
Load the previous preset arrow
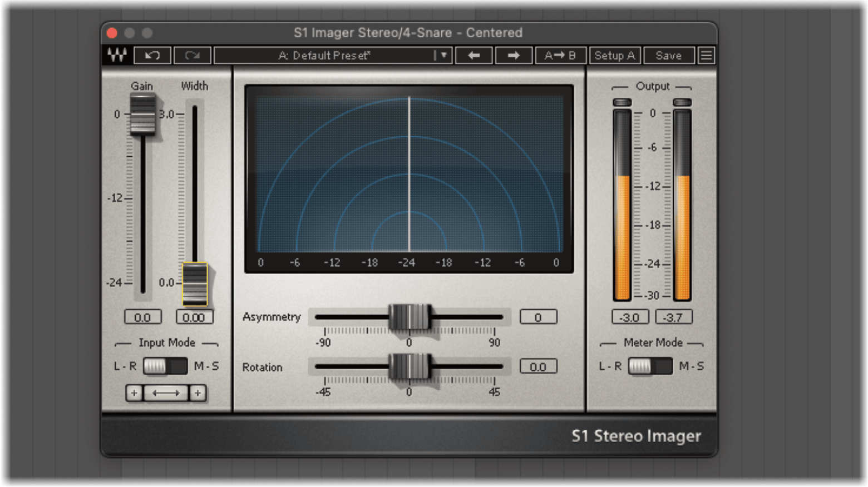[474, 56]
